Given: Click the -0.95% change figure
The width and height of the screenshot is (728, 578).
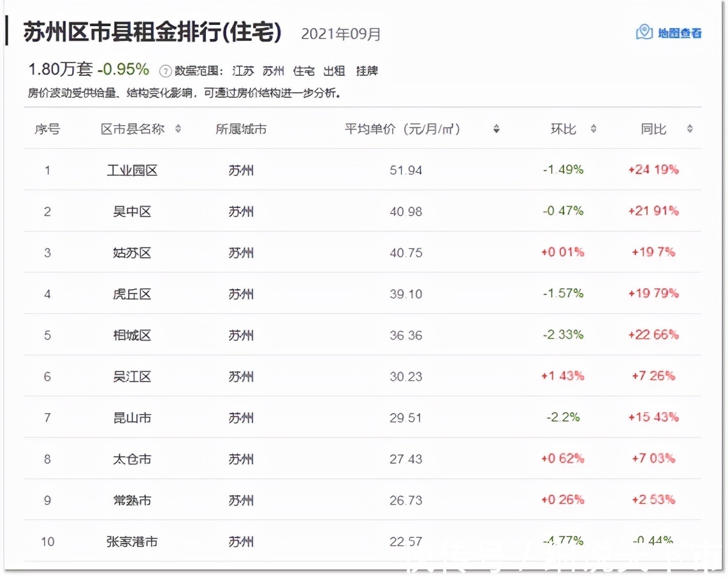Looking at the screenshot, I should (x=124, y=70).
